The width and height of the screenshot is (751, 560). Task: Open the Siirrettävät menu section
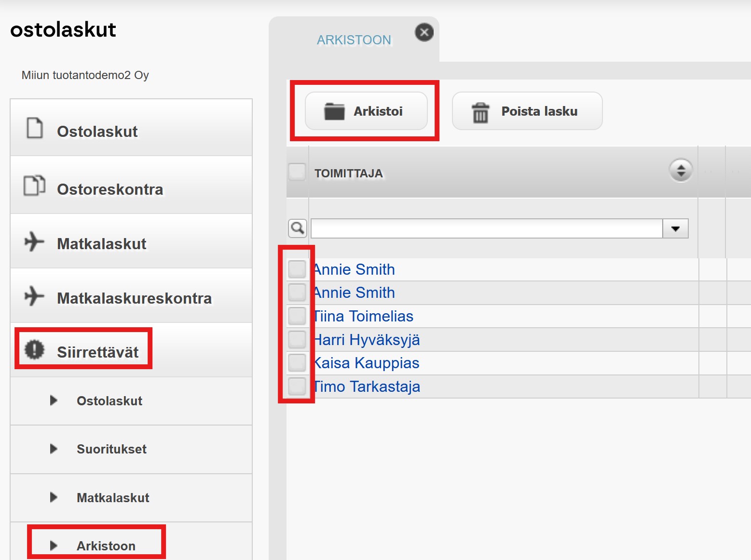131,350
